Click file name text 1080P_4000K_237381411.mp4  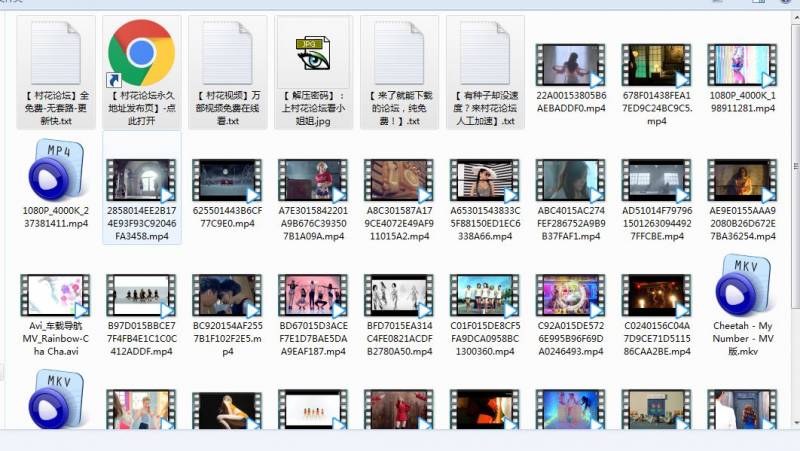(56, 217)
